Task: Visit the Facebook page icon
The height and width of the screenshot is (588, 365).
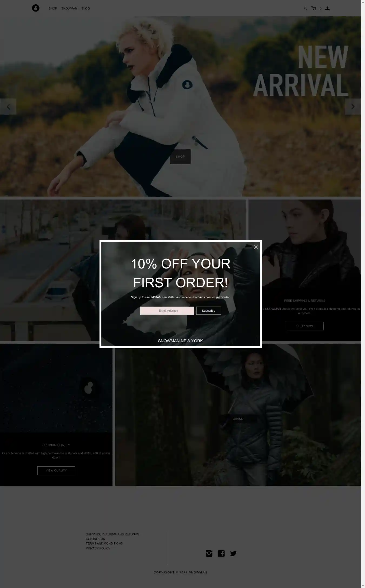Action: coord(221,553)
